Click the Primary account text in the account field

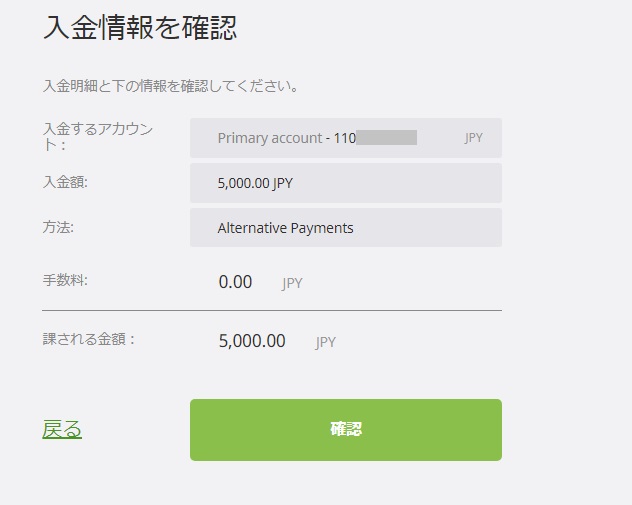pyautogui.click(x=269, y=138)
